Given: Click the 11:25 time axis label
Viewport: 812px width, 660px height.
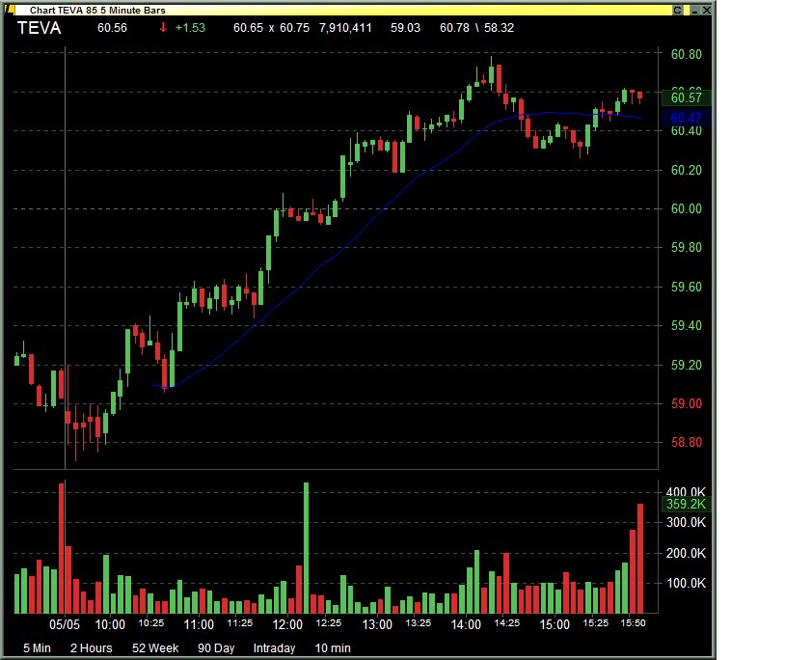Looking at the screenshot, I should click(240, 623).
